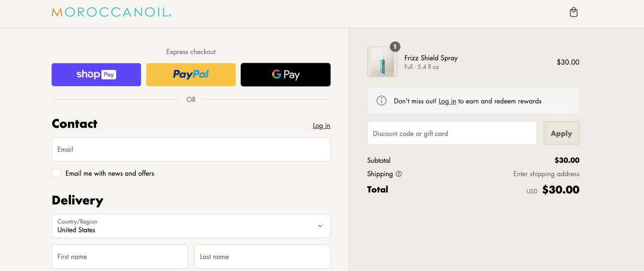Click the info icon in rewards notice

[382, 101]
